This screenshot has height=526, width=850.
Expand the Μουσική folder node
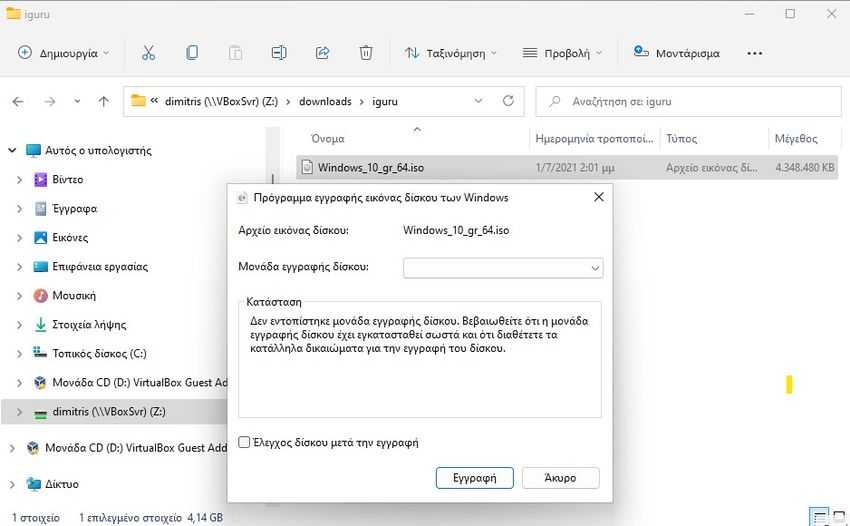pyautogui.click(x=20, y=296)
